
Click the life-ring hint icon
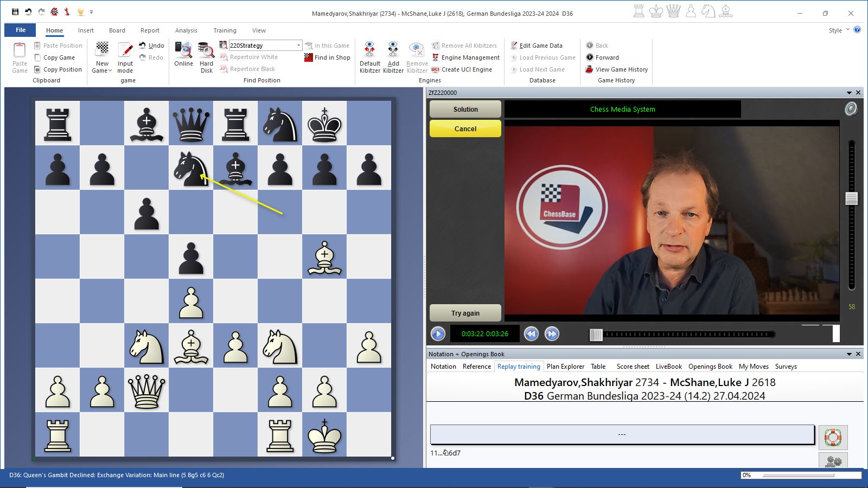coord(833,437)
